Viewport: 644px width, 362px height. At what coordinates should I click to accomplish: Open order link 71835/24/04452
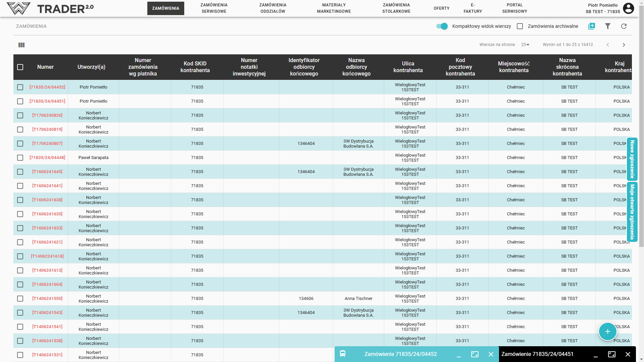pyautogui.click(x=47, y=87)
